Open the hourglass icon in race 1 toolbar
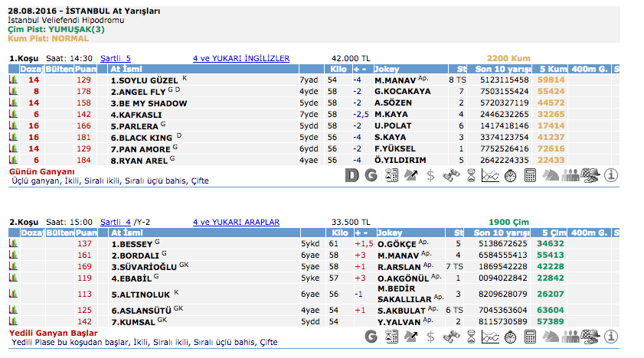This screenshot has width=644, height=358. click(470, 175)
